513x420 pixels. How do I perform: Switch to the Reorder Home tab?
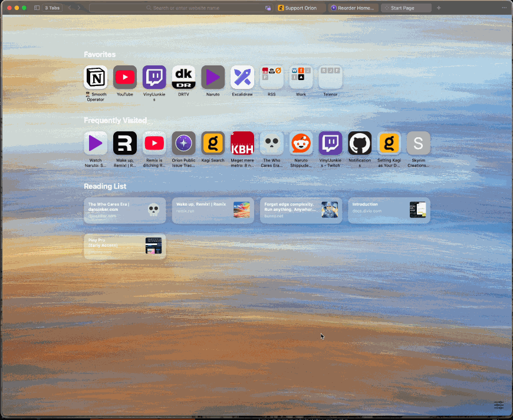(354, 8)
